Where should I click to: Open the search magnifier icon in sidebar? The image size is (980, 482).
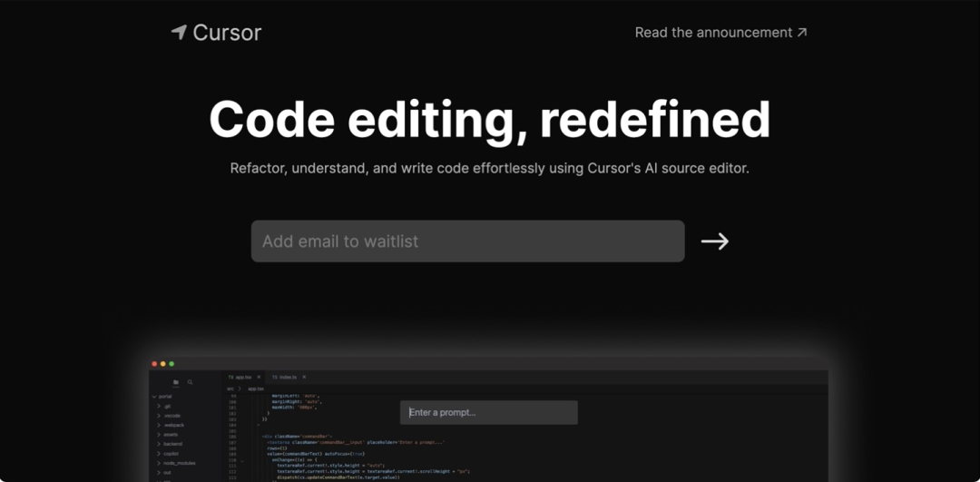(x=190, y=382)
